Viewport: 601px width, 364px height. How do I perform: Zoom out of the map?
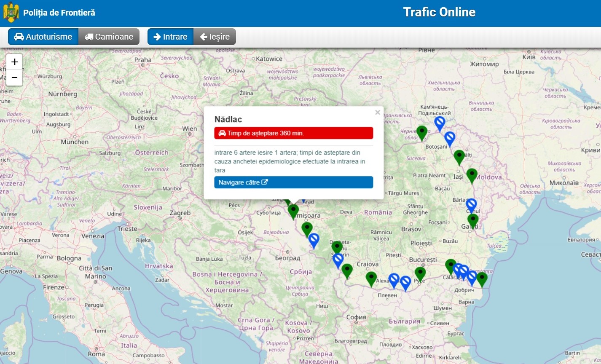click(x=14, y=78)
